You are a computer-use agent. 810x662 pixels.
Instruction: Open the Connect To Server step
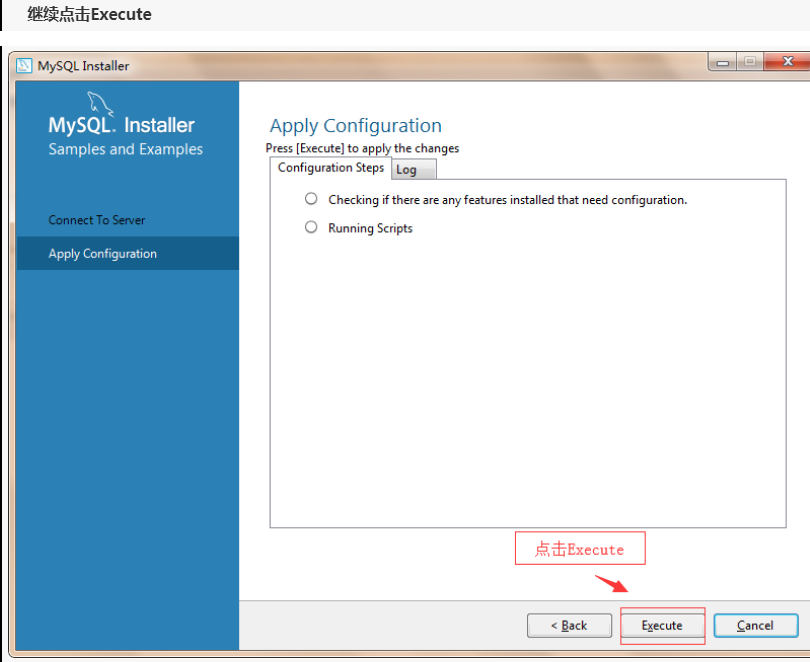pyautogui.click(x=97, y=220)
